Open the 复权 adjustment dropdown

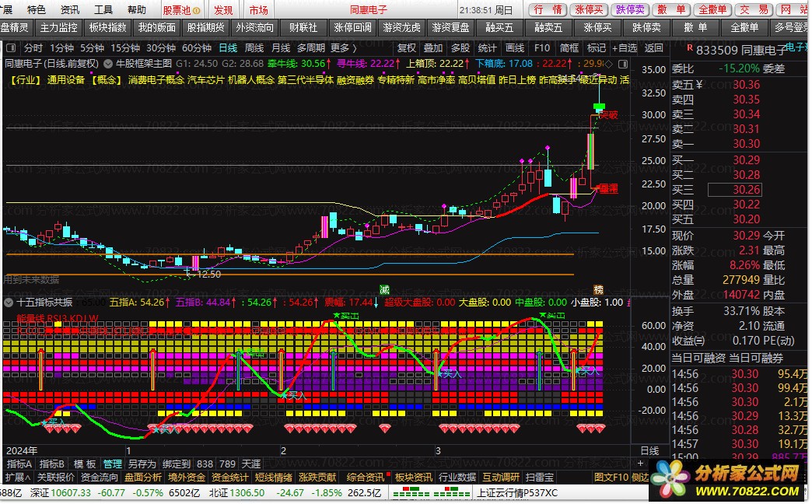pos(407,48)
